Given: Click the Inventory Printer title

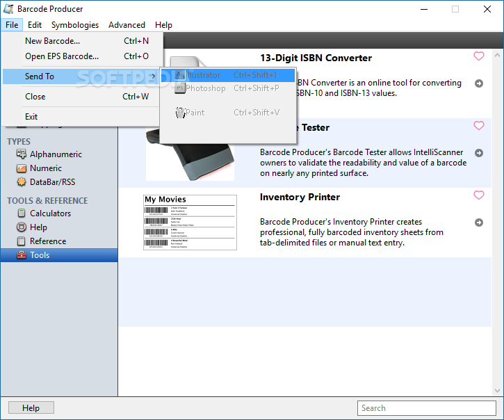Looking at the screenshot, I should [x=300, y=197].
